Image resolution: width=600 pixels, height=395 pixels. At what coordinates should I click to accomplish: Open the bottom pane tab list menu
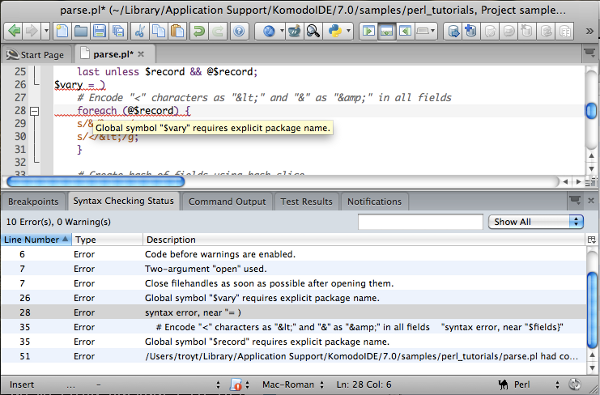[x=575, y=200]
